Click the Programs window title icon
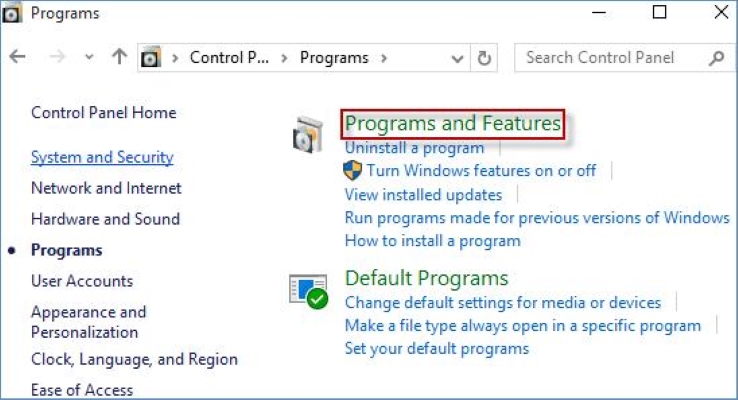This screenshot has height=400, width=738. (x=13, y=14)
